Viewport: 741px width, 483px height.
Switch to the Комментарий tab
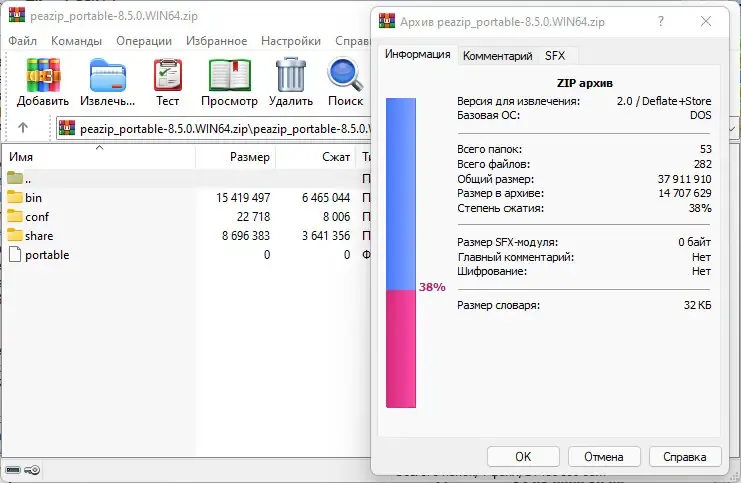497,56
